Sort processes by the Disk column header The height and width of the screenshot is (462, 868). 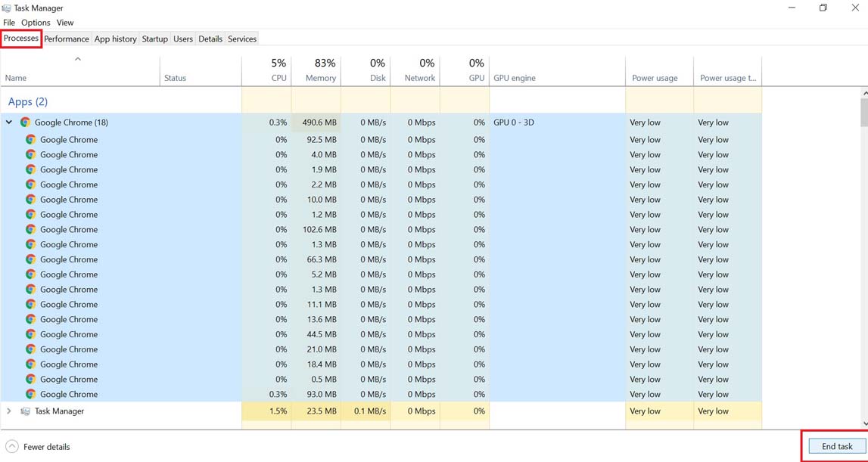click(366, 71)
